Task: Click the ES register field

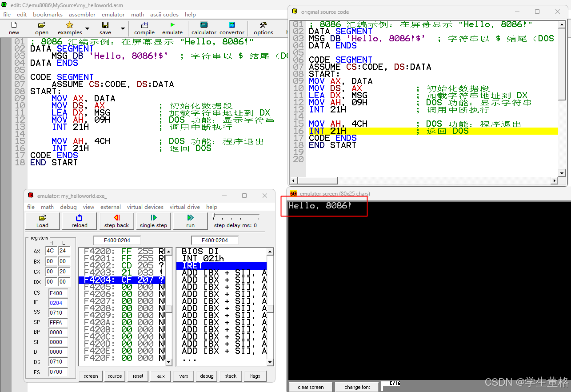Action: pos(58,372)
